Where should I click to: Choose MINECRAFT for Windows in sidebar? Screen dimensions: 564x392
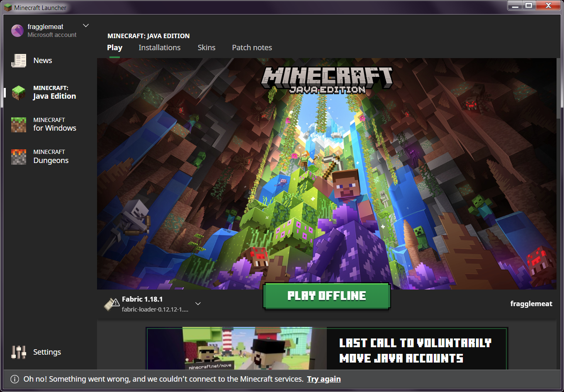click(55, 124)
